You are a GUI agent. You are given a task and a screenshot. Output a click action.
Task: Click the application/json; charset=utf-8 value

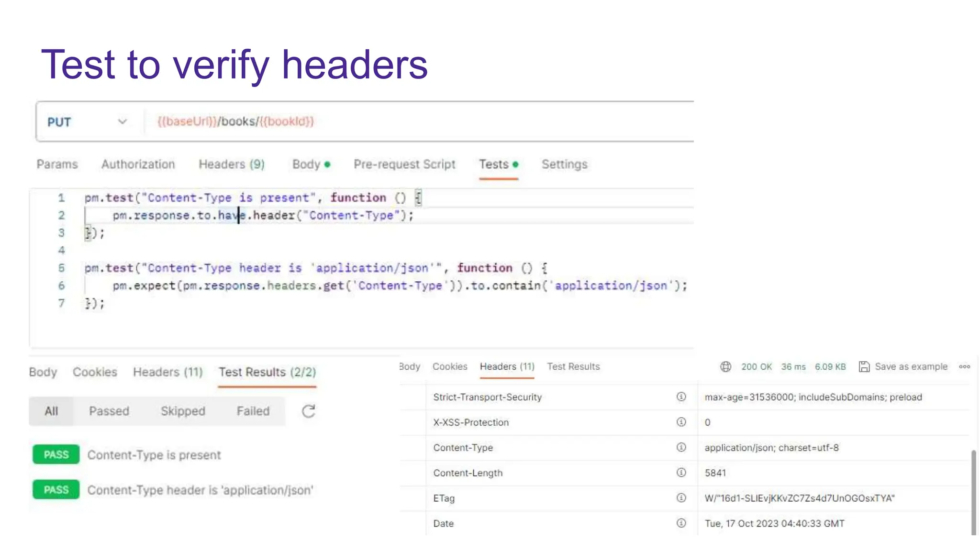pos(771,448)
